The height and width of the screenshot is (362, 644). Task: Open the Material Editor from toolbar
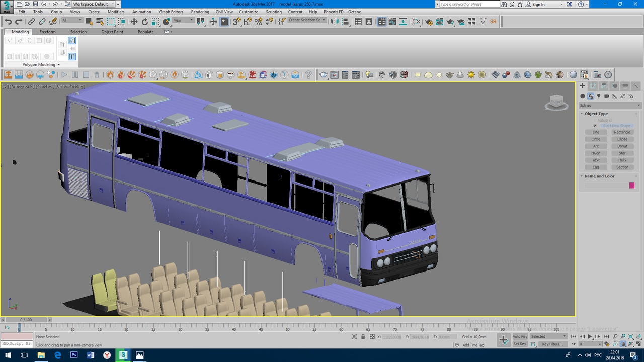tap(416, 22)
